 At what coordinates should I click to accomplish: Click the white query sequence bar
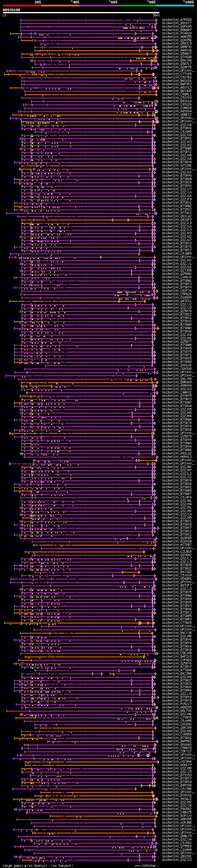[81, 13]
